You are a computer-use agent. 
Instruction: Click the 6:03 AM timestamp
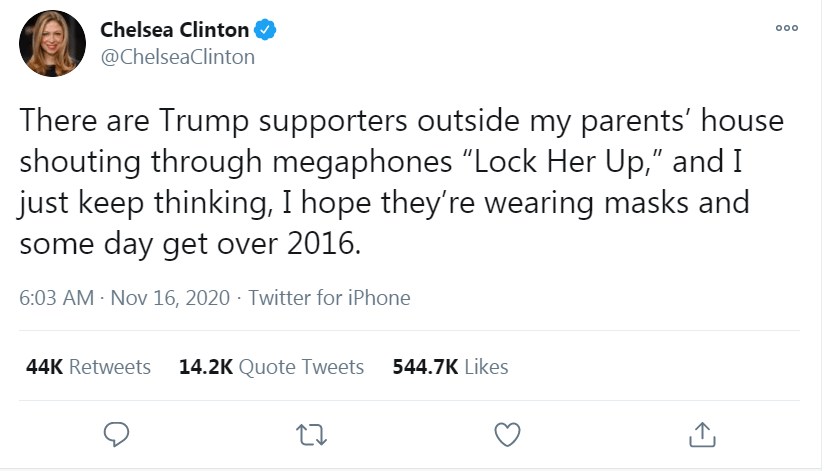pyautogui.click(x=56, y=298)
